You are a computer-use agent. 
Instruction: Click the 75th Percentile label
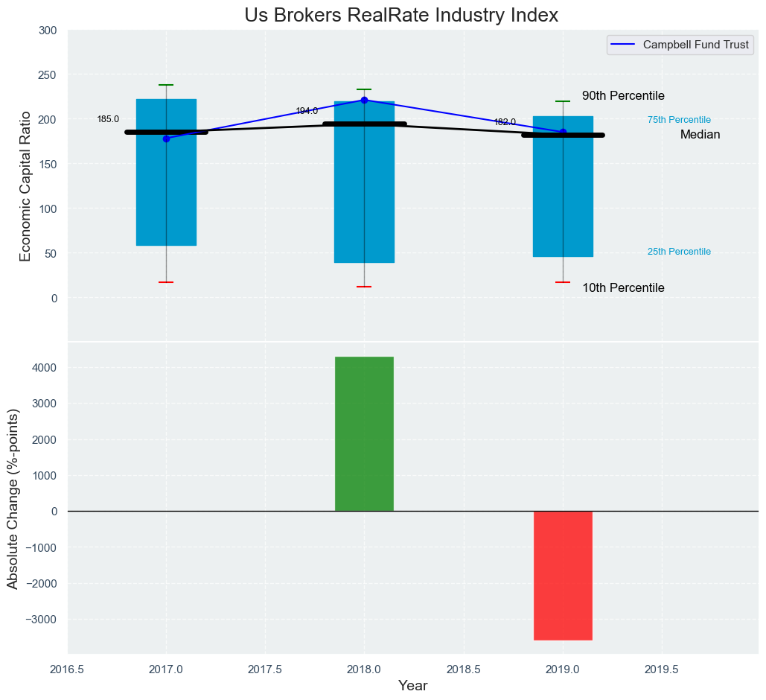coord(679,120)
